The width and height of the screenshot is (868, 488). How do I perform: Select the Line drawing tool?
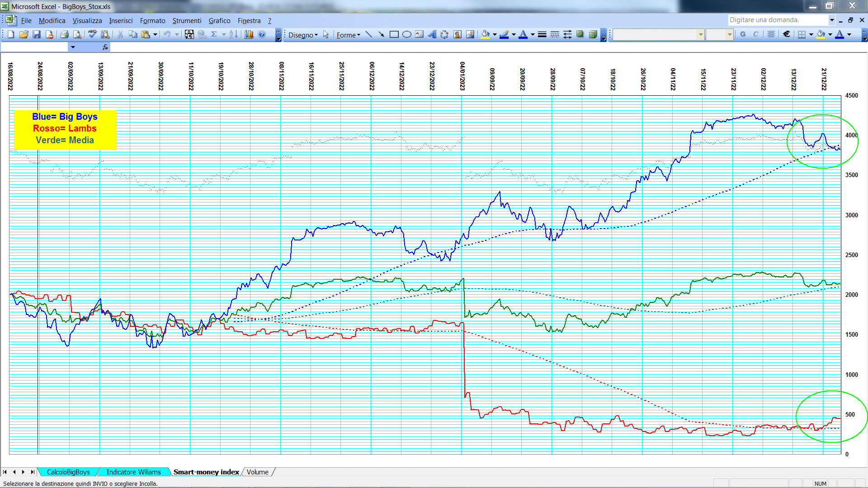(369, 35)
